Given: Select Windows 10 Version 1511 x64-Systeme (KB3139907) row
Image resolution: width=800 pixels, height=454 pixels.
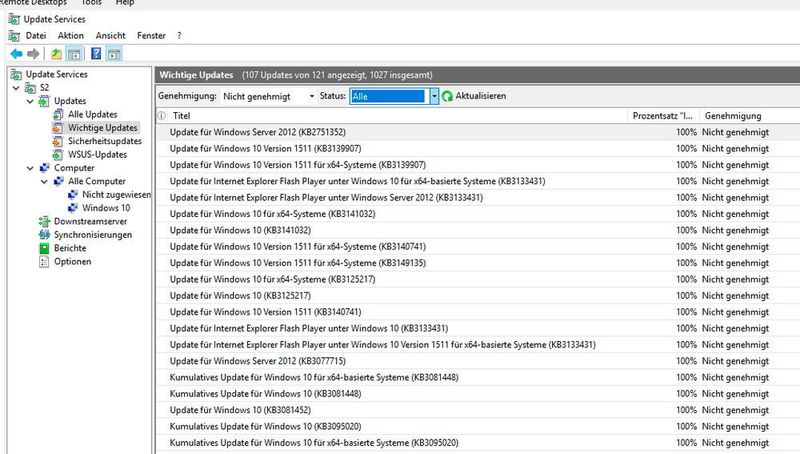Looking at the screenshot, I should (x=478, y=165).
